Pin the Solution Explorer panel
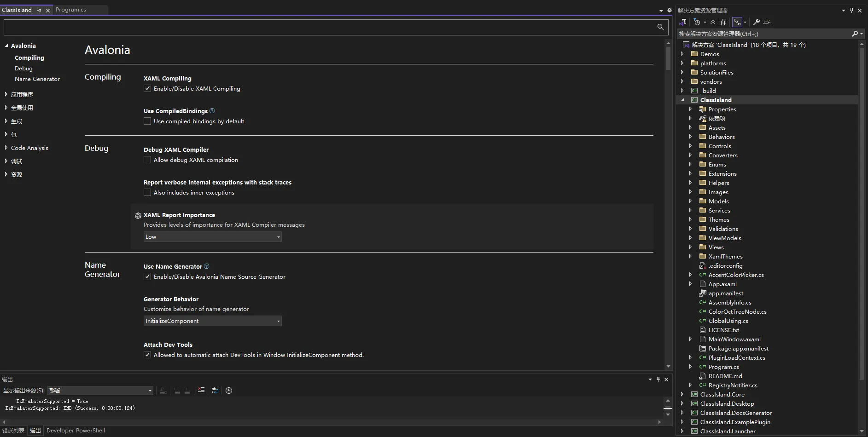The width and height of the screenshot is (868, 437). coord(851,10)
